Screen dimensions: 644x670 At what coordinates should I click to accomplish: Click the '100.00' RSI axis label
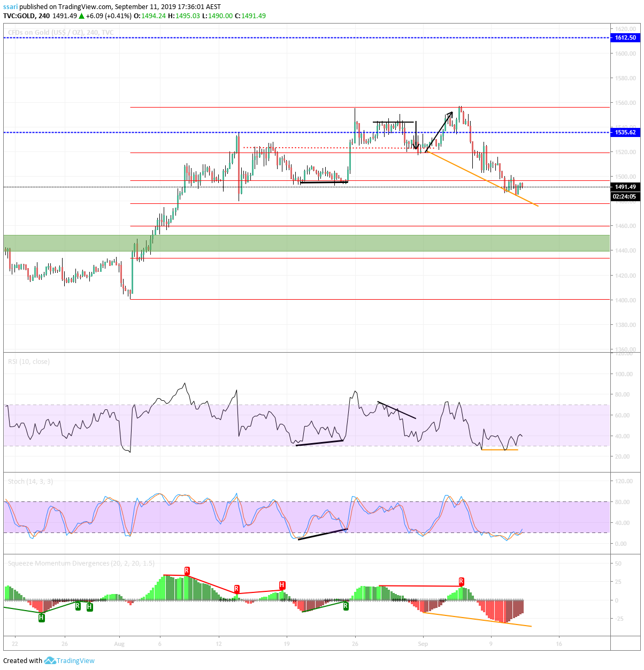coord(624,374)
